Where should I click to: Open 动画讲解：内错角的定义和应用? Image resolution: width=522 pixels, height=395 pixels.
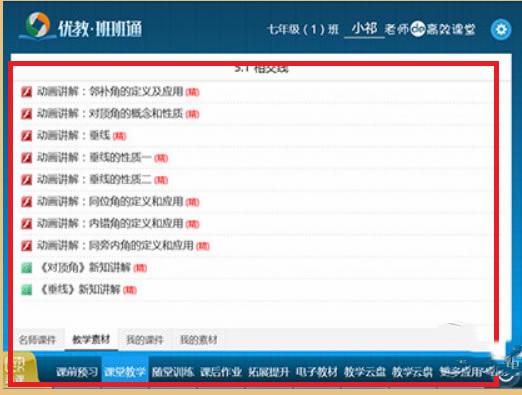(x=110, y=224)
